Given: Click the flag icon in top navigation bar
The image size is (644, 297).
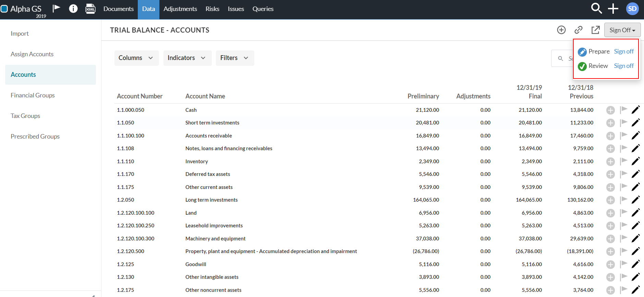Looking at the screenshot, I should (57, 9).
